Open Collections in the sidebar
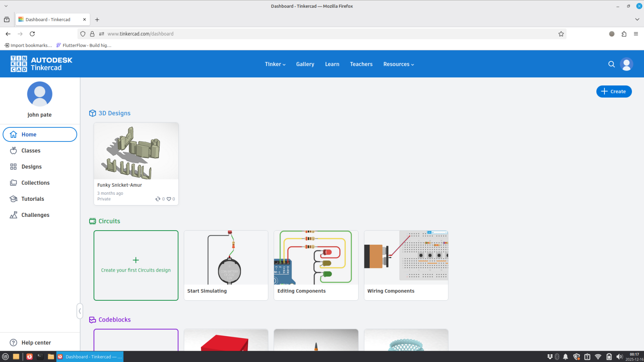Viewport: 644px width, 362px height. (36, 183)
